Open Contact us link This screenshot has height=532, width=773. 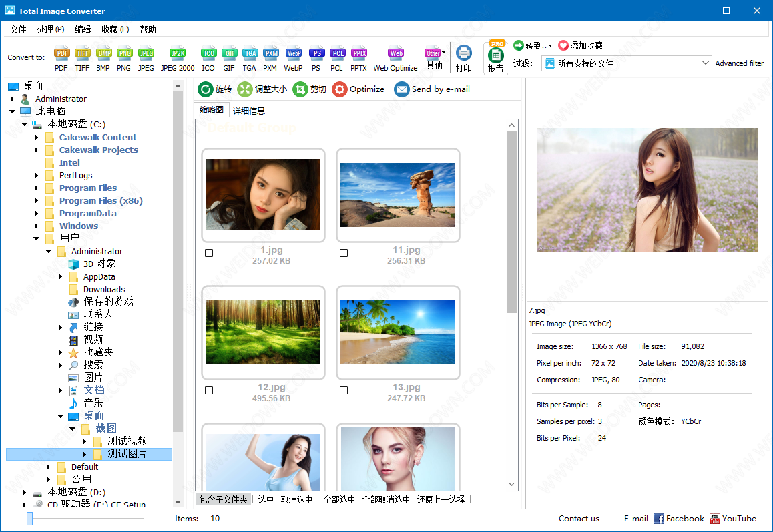(x=579, y=519)
